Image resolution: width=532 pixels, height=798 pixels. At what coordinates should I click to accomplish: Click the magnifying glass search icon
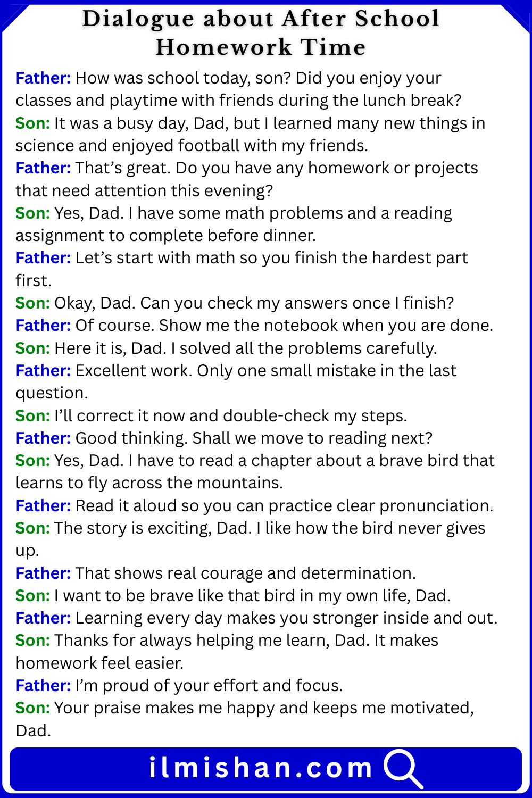[402, 769]
